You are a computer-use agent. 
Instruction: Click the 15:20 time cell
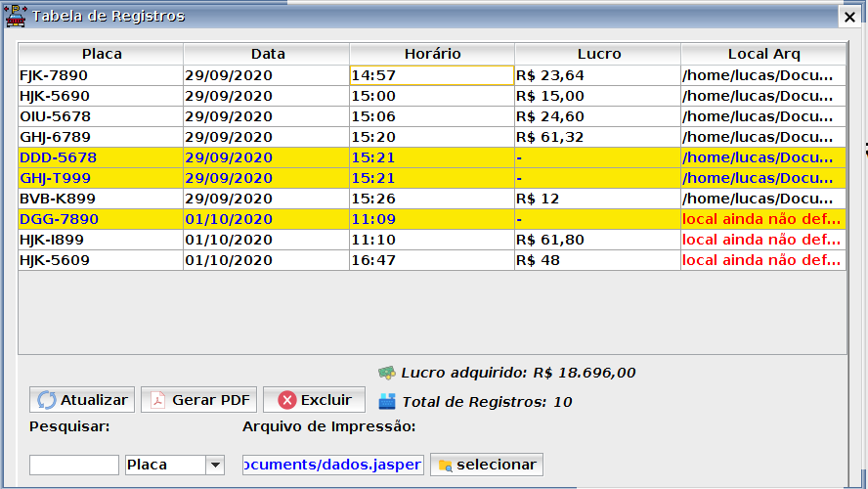coord(432,137)
